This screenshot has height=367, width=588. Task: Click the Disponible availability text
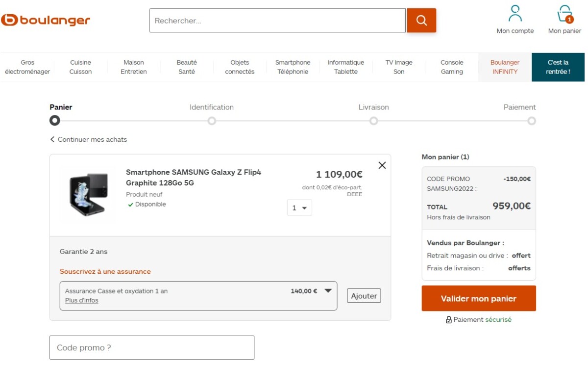(x=150, y=204)
